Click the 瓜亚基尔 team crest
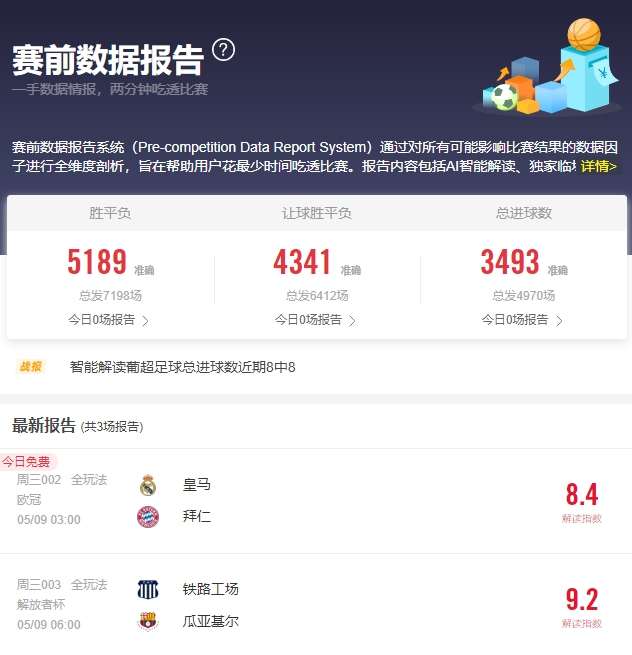The width and height of the screenshot is (632, 655). (148, 621)
